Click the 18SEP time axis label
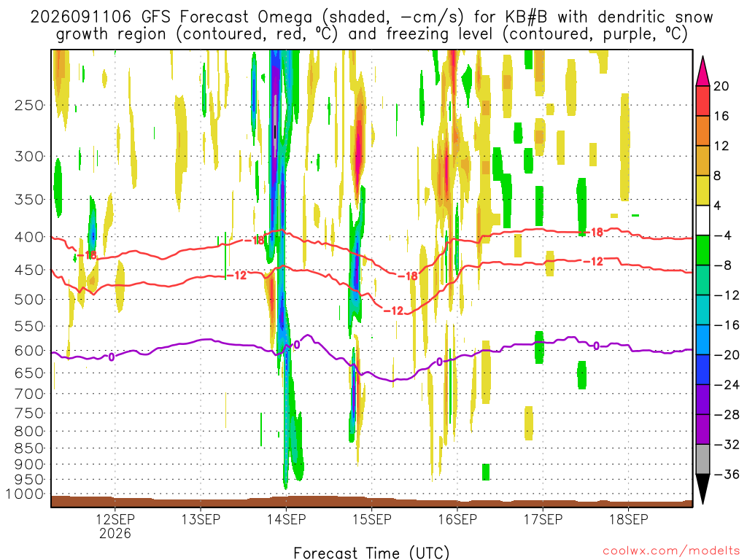 (629, 519)
